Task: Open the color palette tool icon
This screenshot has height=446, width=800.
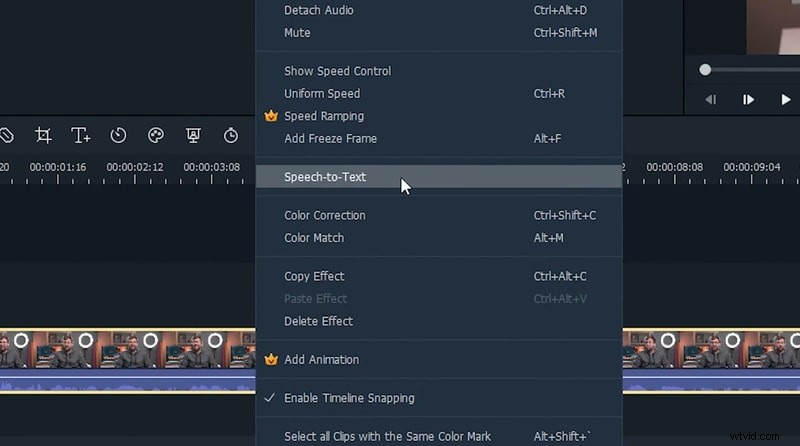Action: click(156, 135)
